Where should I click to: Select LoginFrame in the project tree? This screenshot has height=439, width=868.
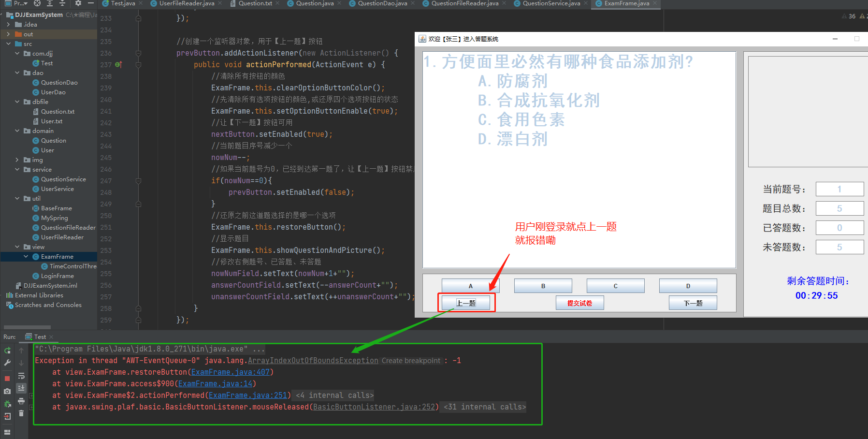[x=57, y=276]
